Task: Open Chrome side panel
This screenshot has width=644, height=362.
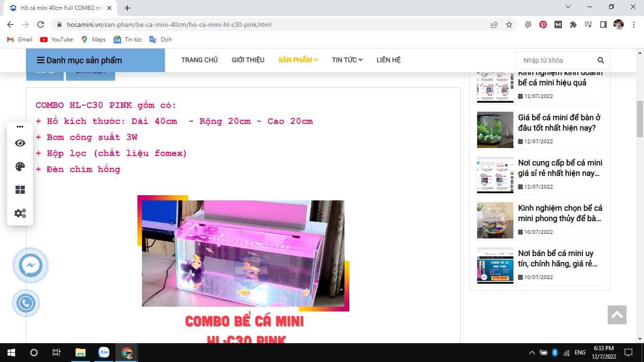Action: pos(603,25)
